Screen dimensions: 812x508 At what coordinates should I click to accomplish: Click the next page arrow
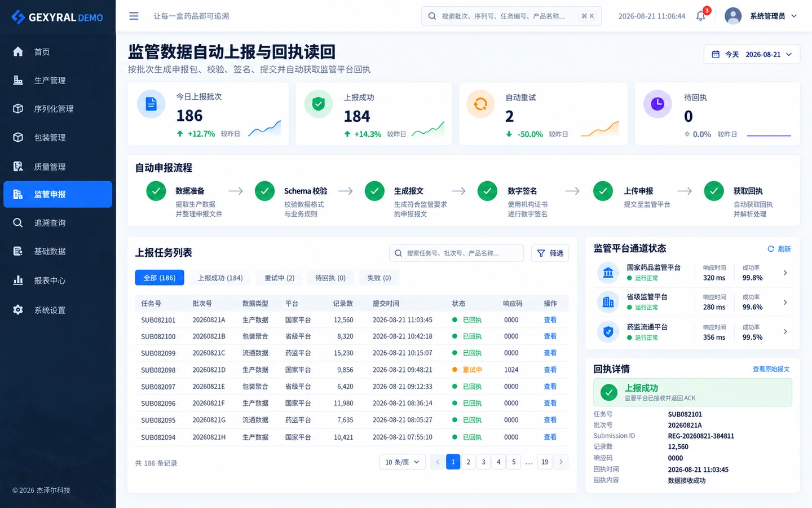561,462
